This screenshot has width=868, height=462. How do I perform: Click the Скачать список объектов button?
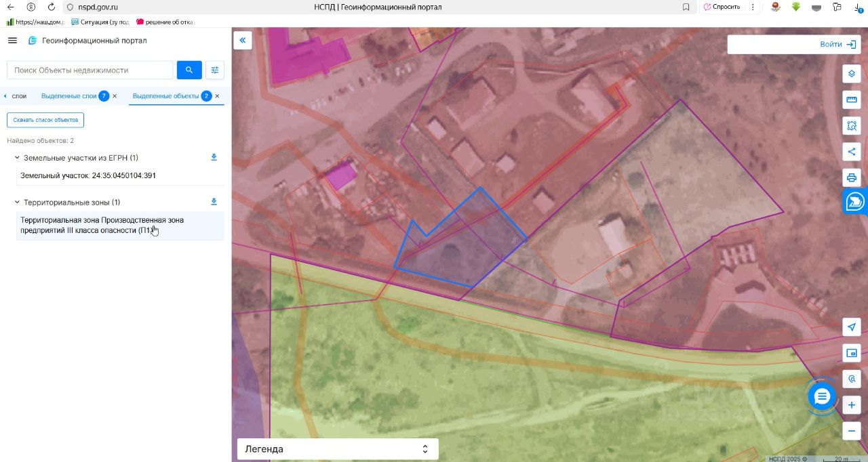[x=45, y=120]
